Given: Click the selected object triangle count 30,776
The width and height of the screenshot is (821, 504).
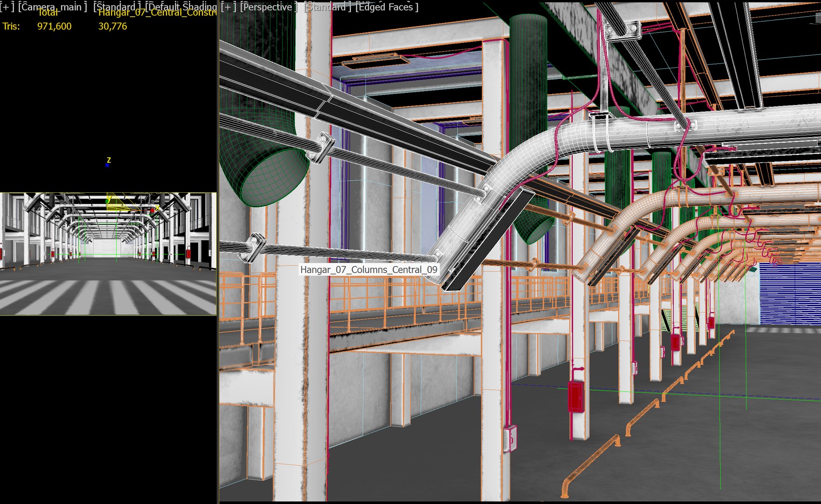Looking at the screenshot, I should (x=113, y=26).
